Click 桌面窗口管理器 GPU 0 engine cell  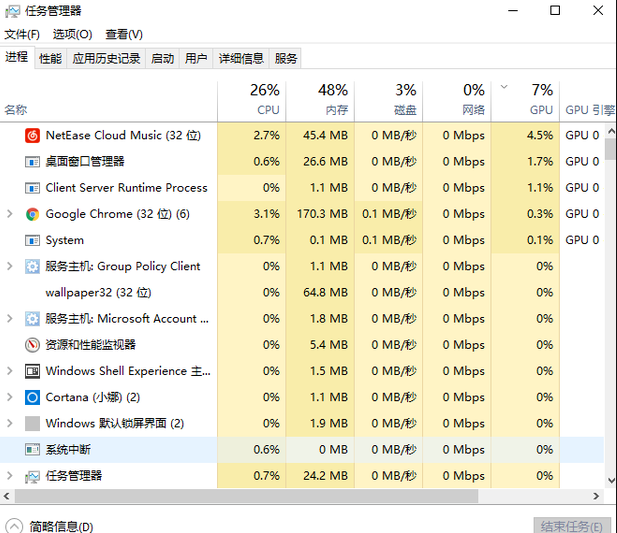tap(582, 162)
